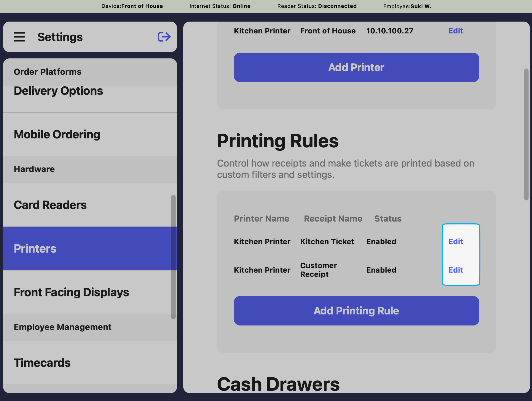Select Mobile Ordering in sidebar
Screen dimensions: 532x401
[x=57, y=134]
